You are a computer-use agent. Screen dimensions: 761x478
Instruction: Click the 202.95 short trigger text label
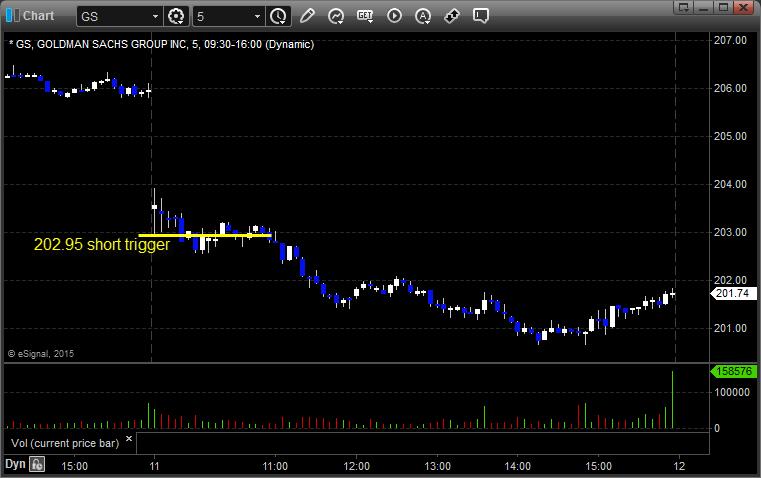102,244
